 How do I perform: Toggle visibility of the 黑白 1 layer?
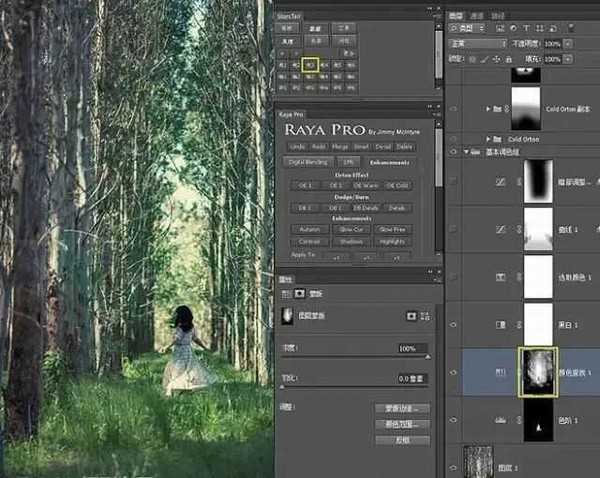(x=456, y=323)
